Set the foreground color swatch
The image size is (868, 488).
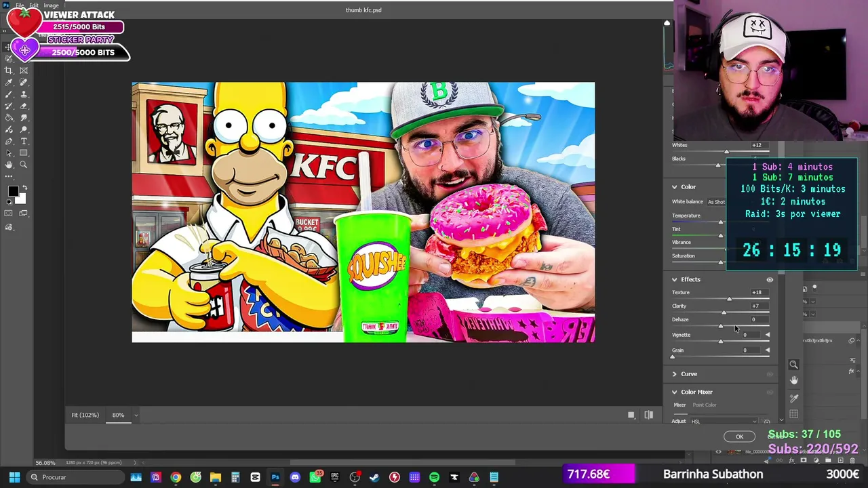[13, 192]
